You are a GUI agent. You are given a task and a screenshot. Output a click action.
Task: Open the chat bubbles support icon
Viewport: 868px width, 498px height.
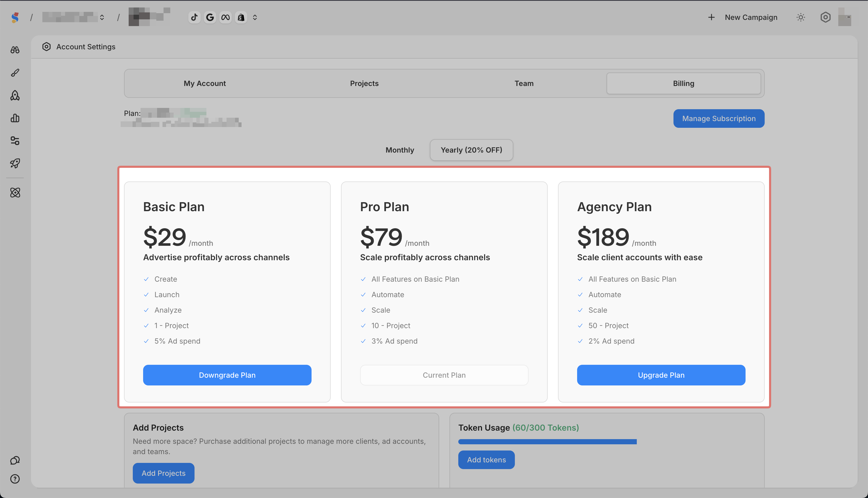tap(15, 460)
